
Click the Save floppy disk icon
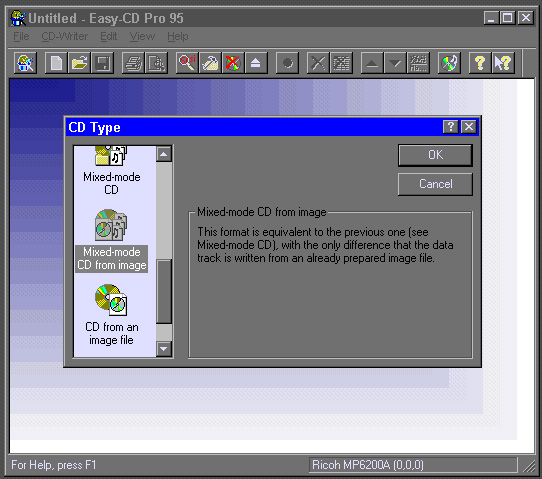pyautogui.click(x=103, y=63)
